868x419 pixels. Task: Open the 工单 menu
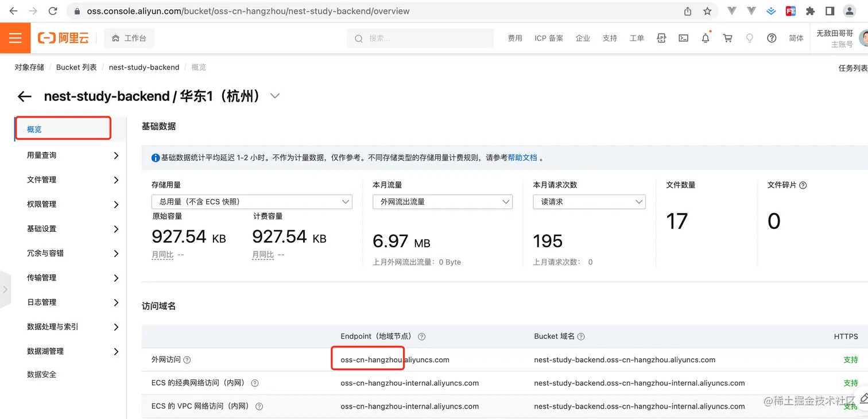click(x=637, y=38)
